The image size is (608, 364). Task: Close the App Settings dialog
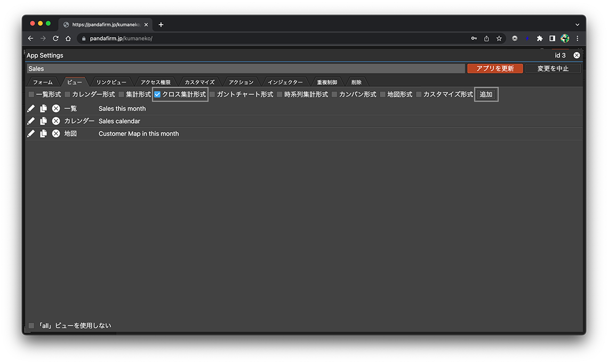(577, 55)
